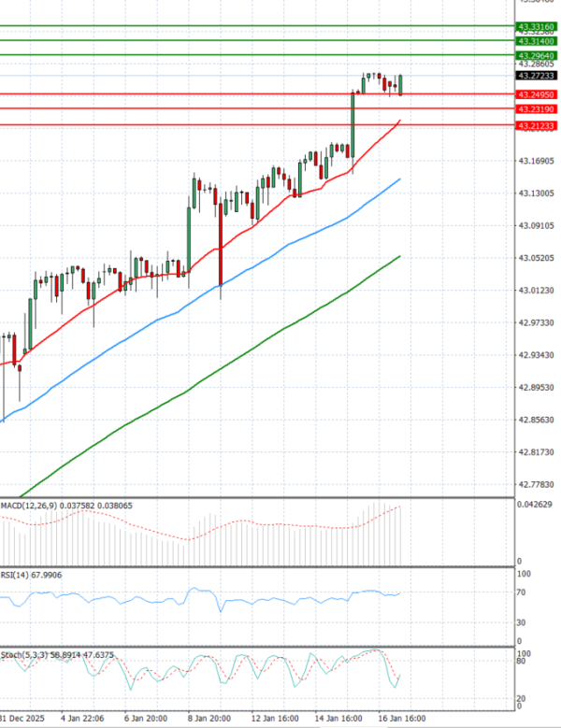Select the 12 Jan 16:00 date marker

(x=276, y=720)
